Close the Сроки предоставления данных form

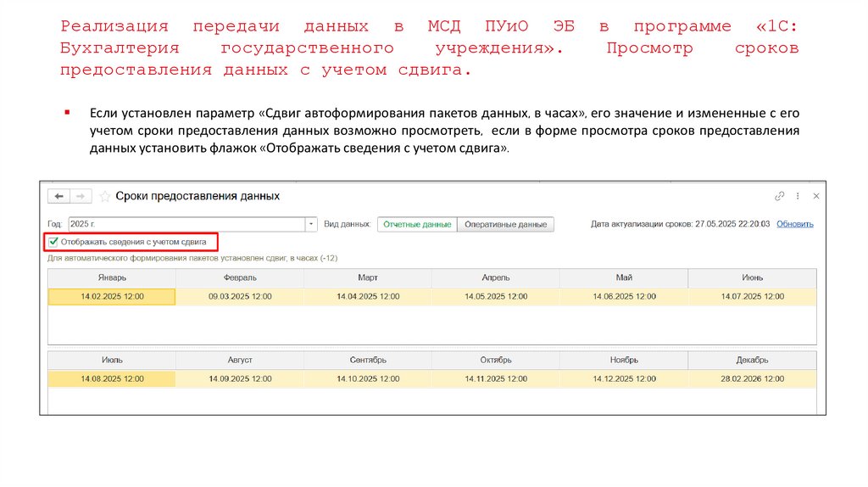click(x=816, y=196)
